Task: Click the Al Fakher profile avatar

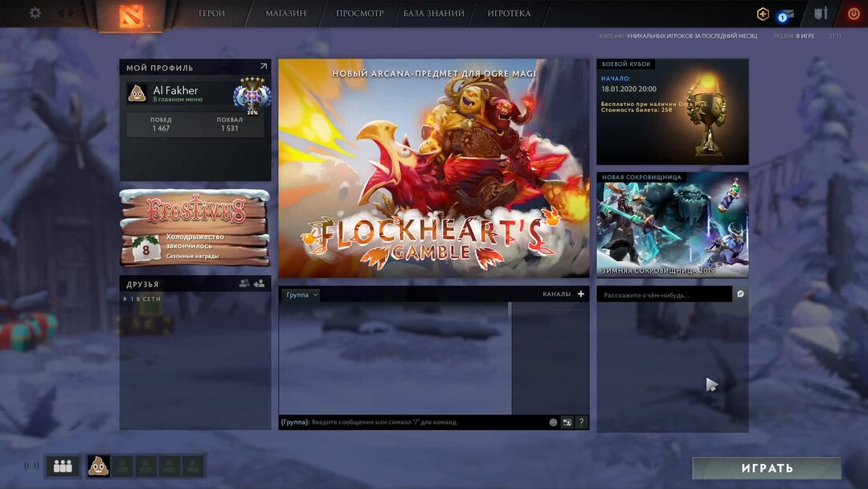Action: coord(137,93)
